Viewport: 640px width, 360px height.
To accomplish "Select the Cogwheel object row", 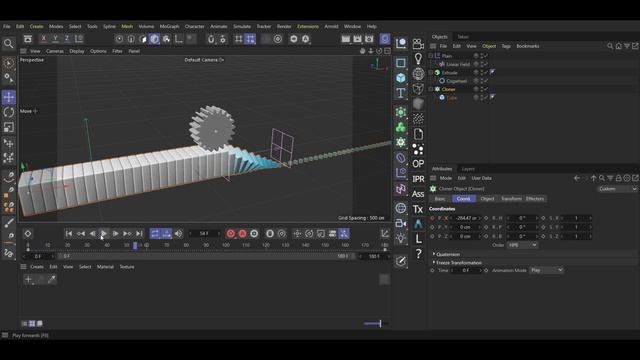I will (457, 81).
